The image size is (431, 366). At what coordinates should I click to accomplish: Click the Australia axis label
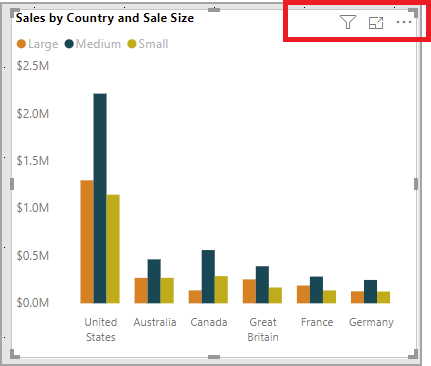coord(155,322)
